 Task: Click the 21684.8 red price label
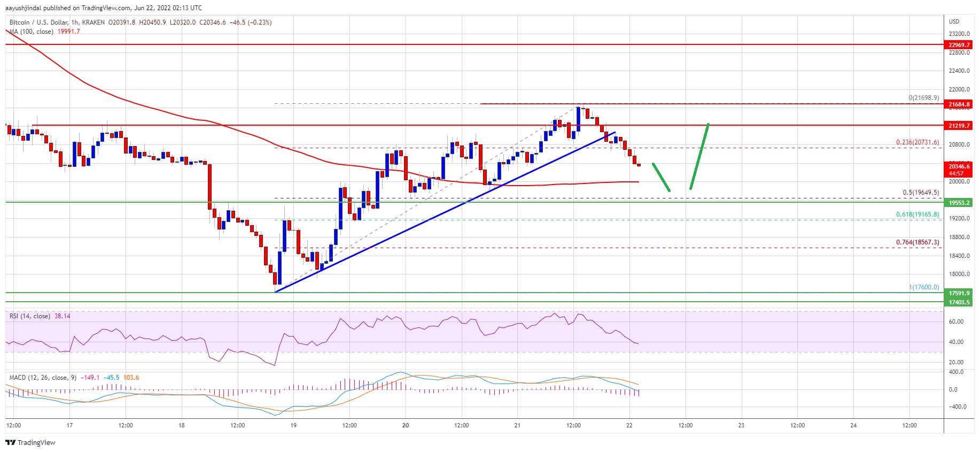point(959,104)
